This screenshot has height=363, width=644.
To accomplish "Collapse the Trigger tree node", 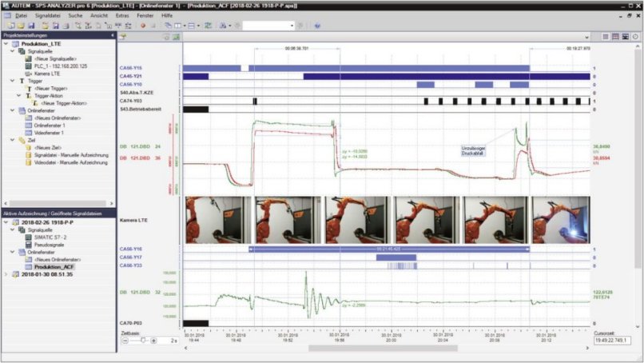I will coord(13,81).
